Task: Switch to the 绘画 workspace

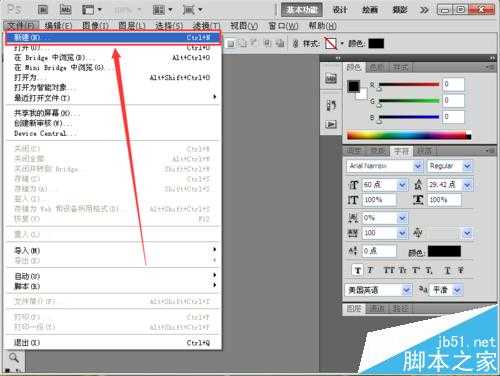Action: 370,10
